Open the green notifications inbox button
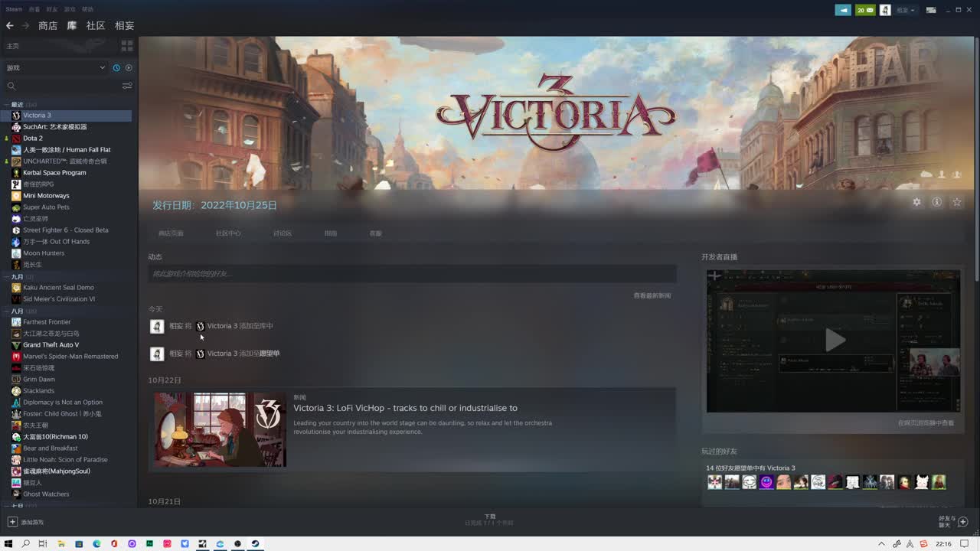The width and height of the screenshot is (980, 551). 865,10
